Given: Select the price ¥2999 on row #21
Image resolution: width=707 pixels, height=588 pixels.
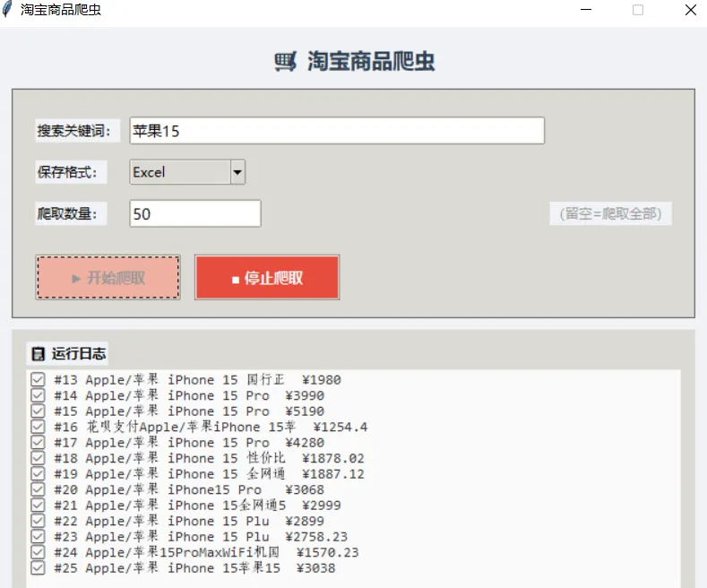Looking at the screenshot, I should click(322, 505).
